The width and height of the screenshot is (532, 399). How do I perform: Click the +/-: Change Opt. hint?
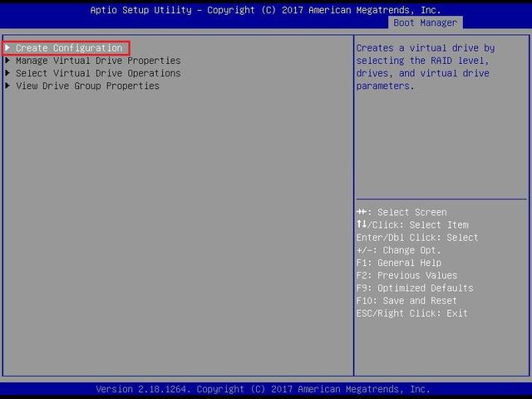pyautogui.click(x=398, y=250)
